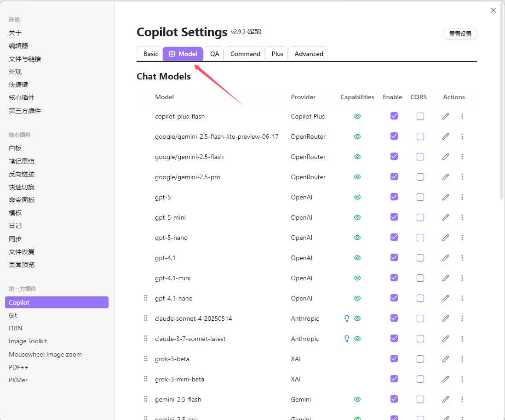
Task: Switch to the Command tab
Action: click(x=245, y=54)
